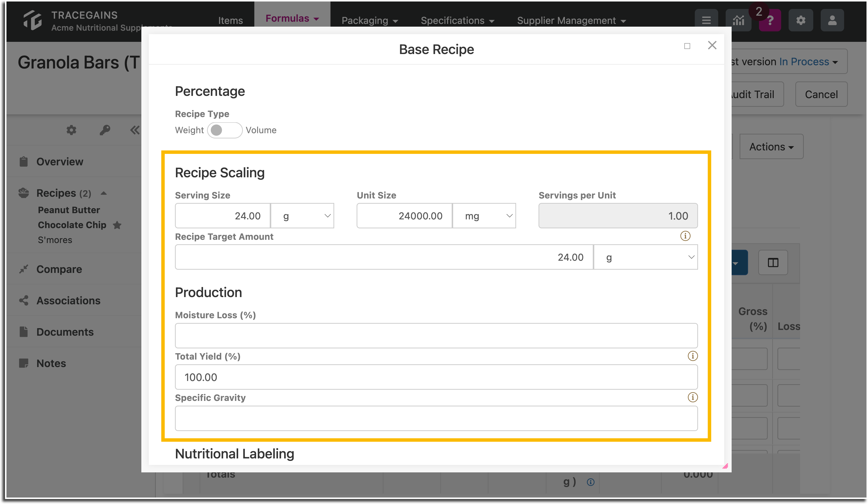The image size is (868, 504).
Task: Collapse sidebar with double chevron icon
Action: coord(135,130)
